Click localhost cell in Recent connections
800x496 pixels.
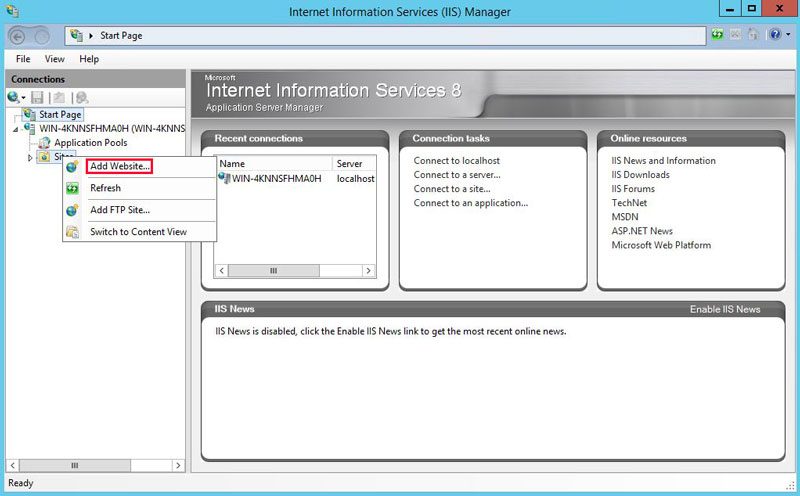[x=356, y=179]
